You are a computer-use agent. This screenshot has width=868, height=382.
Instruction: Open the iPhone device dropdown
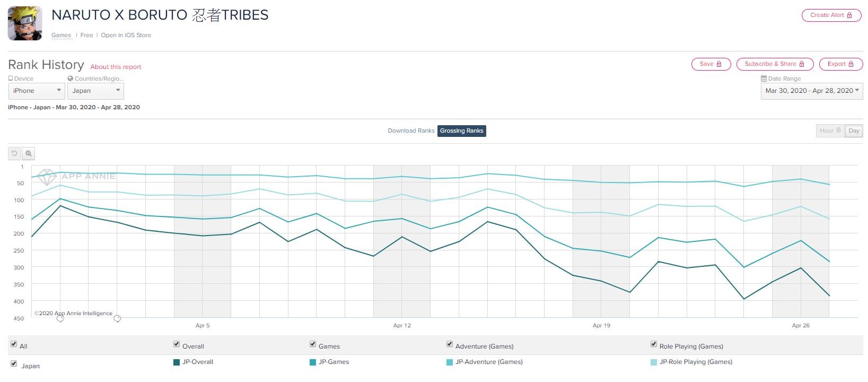[37, 91]
